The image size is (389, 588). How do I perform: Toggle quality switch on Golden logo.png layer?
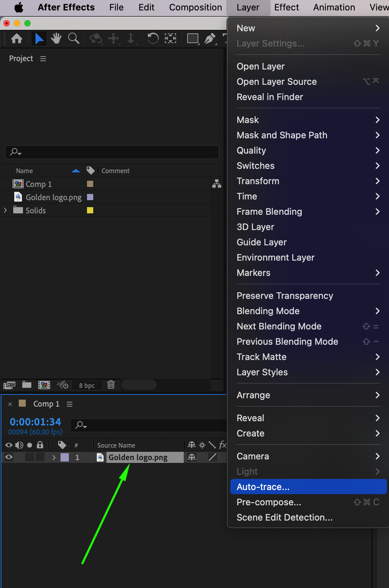pos(212,457)
